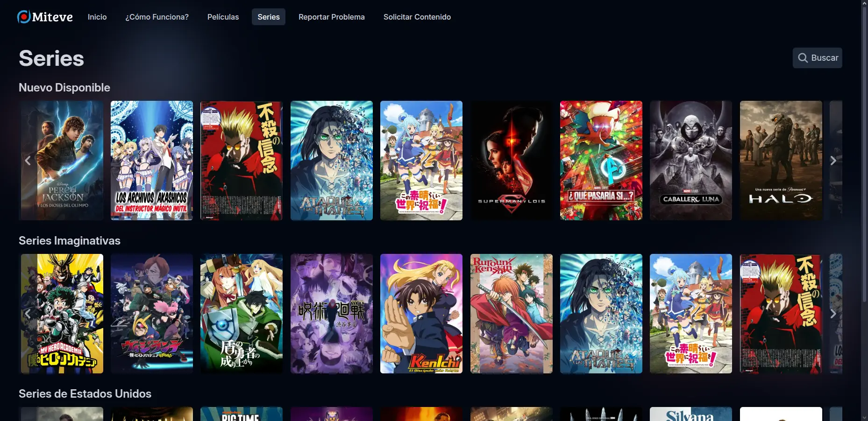Open the Superman y Lois poster
This screenshot has height=421, width=868.
coord(511,161)
